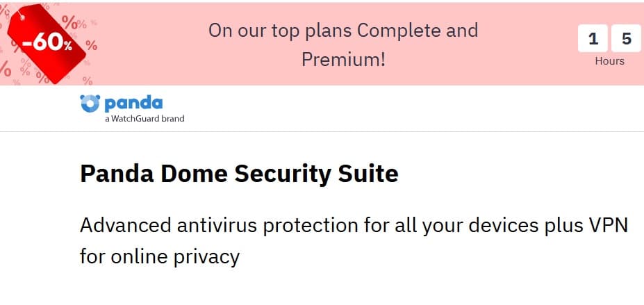Click the blue 'panda' wordmark
644x305 pixels.
pyautogui.click(x=133, y=104)
